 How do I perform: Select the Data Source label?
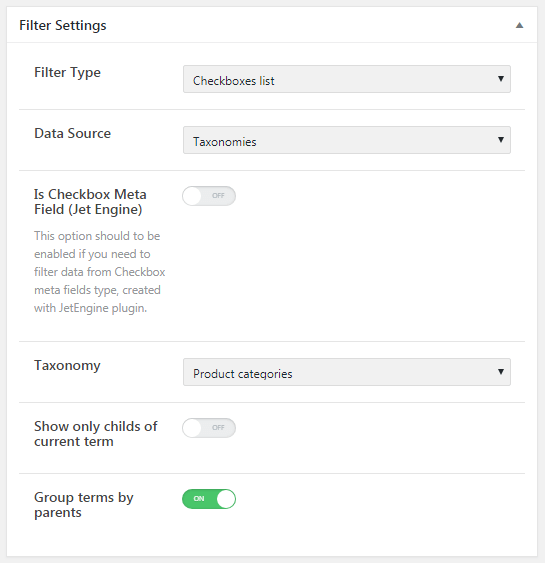point(73,134)
